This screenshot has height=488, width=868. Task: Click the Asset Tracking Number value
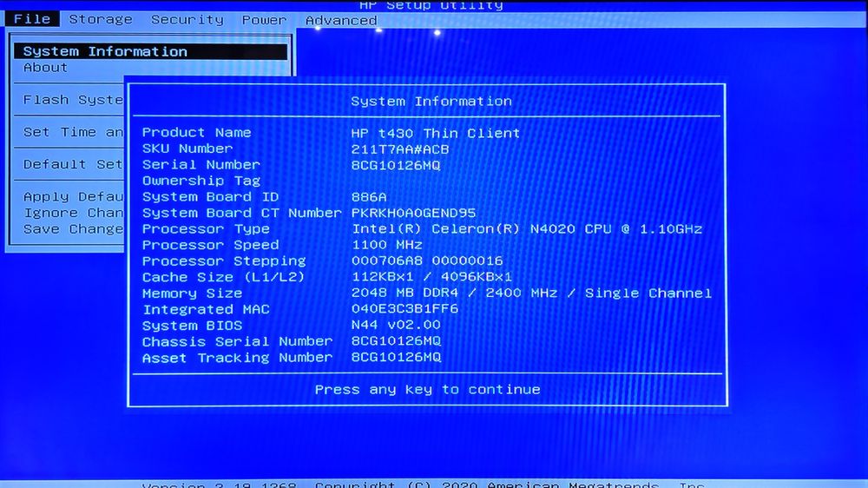[396, 357]
